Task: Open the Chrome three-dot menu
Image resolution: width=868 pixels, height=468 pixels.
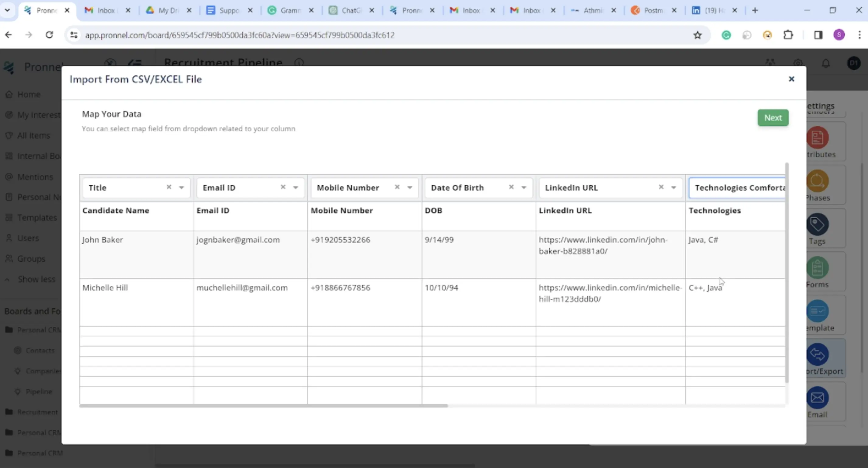Action: click(x=859, y=35)
